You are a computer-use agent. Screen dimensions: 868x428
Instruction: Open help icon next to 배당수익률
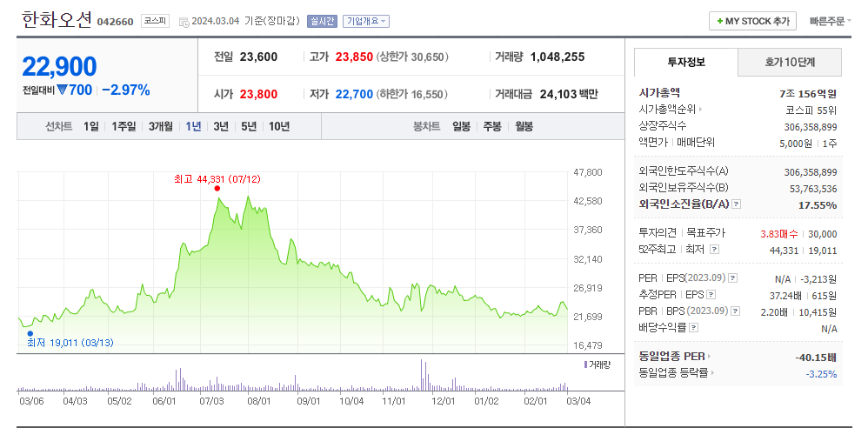pos(694,328)
